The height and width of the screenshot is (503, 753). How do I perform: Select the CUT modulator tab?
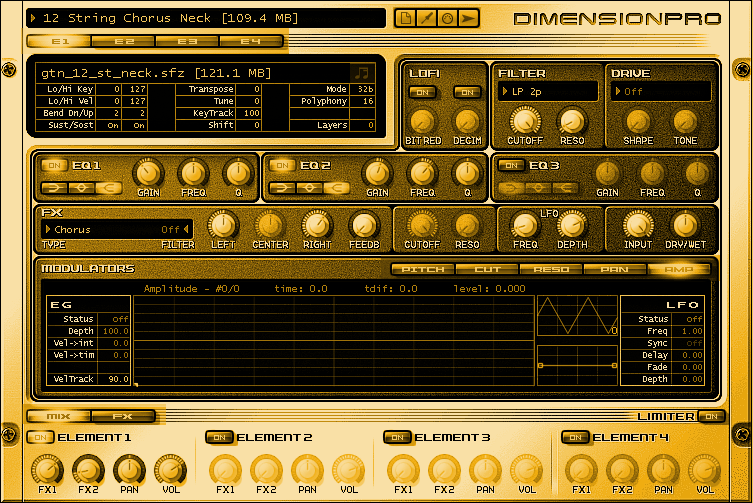487,270
